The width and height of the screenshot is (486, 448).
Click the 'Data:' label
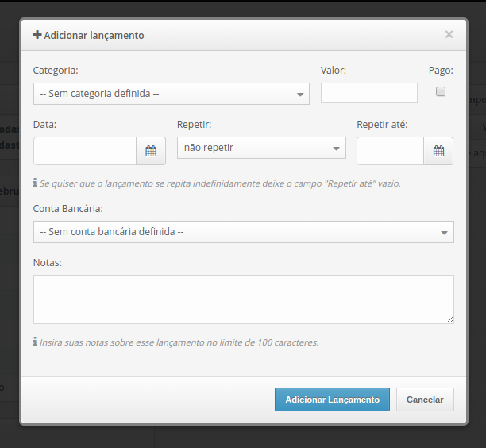click(x=44, y=125)
